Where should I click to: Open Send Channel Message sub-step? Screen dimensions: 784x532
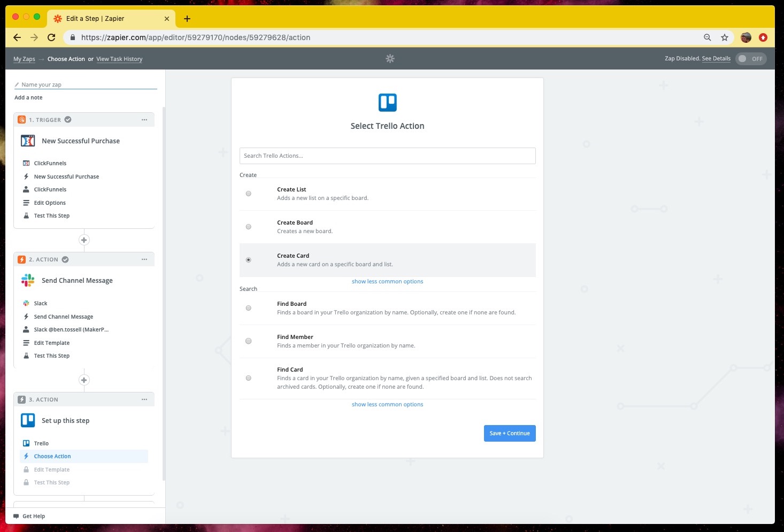click(63, 317)
